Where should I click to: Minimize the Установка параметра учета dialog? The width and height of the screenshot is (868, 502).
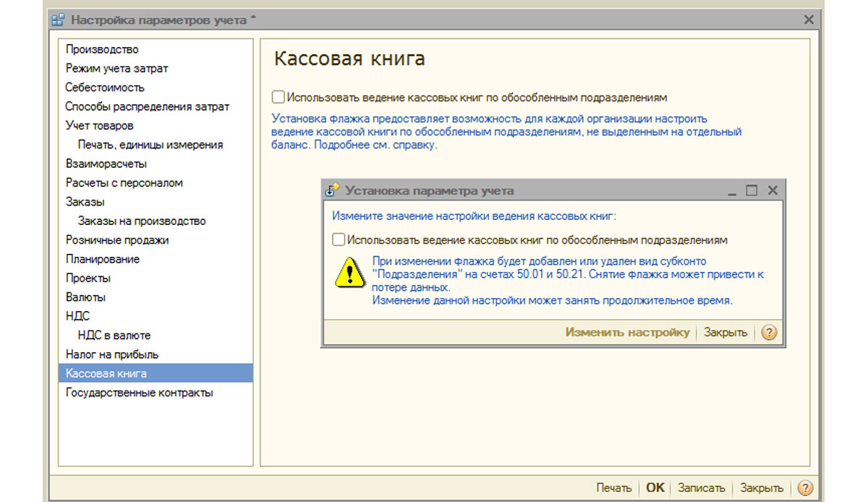click(x=732, y=190)
